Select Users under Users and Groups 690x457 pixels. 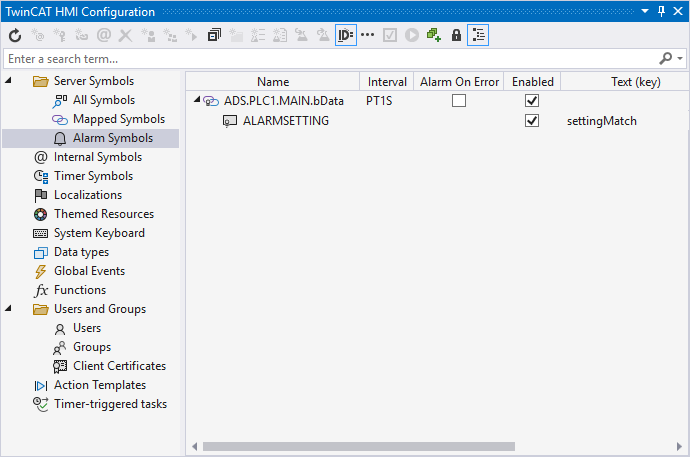tap(87, 328)
